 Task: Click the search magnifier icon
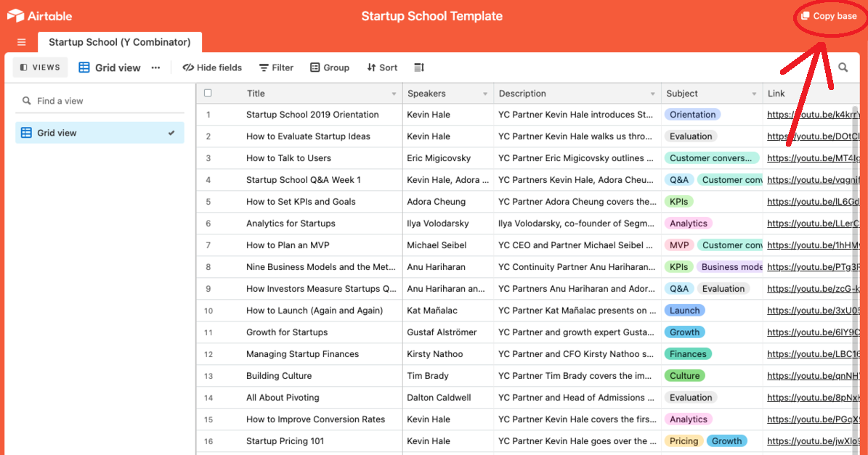pyautogui.click(x=843, y=67)
